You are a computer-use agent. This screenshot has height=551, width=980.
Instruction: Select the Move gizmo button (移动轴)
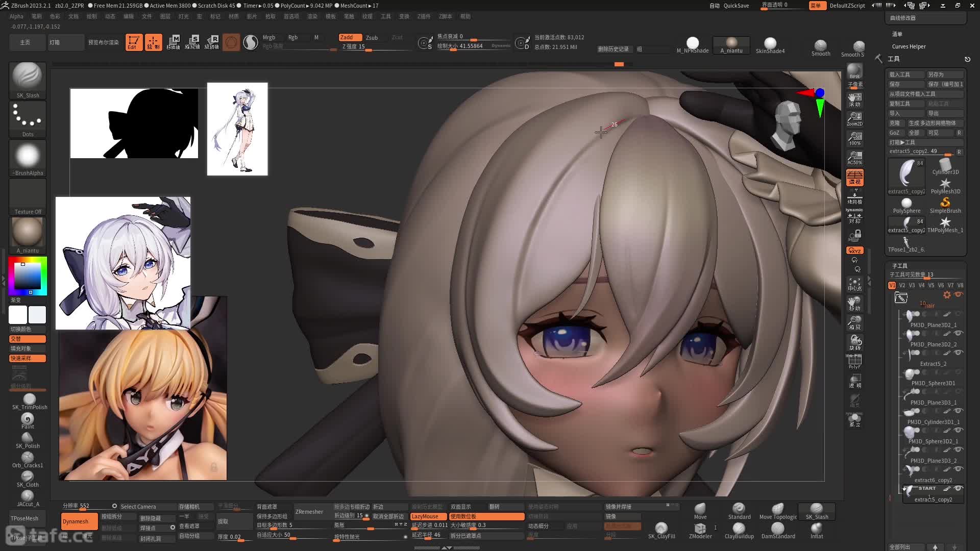[x=173, y=42]
